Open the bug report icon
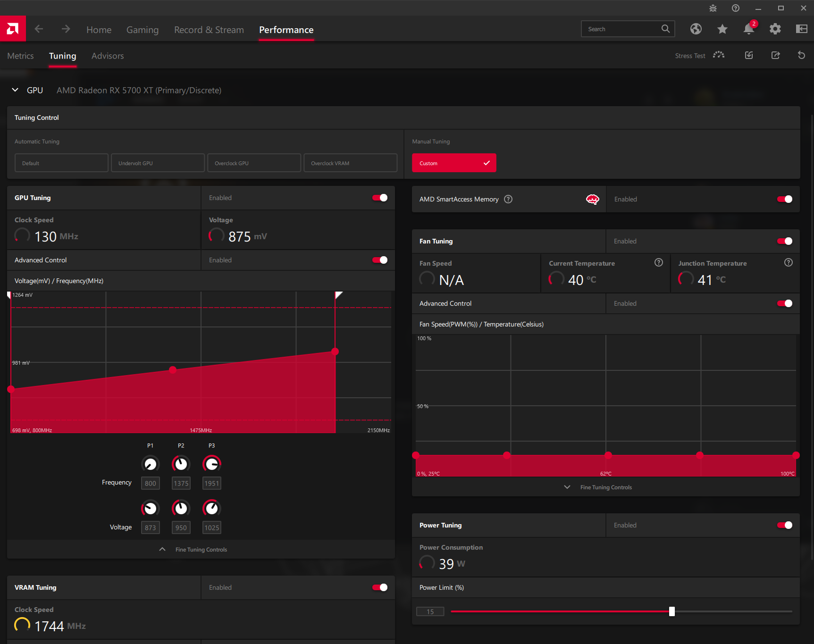Image resolution: width=814 pixels, height=644 pixels. click(713, 8)
